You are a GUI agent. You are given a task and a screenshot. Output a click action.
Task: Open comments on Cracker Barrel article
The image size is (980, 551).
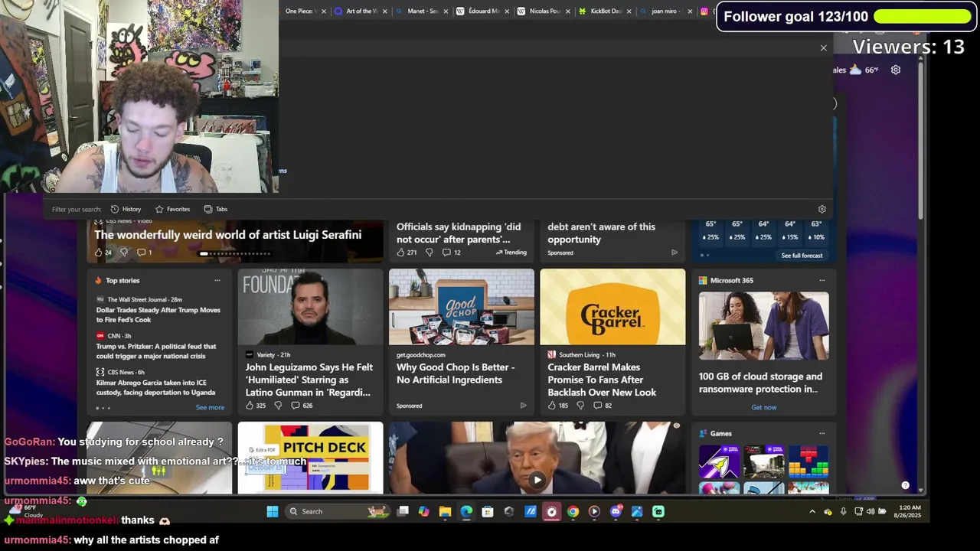tap(603, 406)
